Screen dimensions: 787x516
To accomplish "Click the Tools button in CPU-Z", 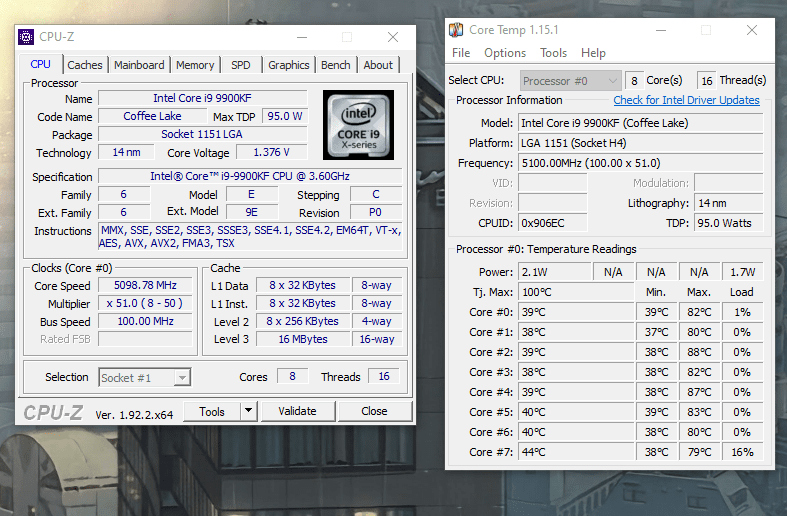I will (x=212, y=412).
